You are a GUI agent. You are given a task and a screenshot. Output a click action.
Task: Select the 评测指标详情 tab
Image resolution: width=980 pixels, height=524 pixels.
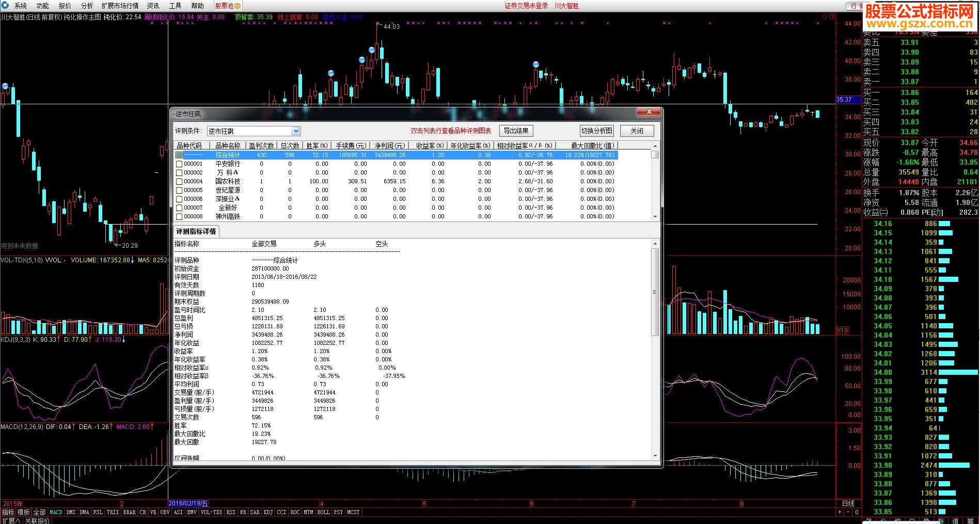196,231
